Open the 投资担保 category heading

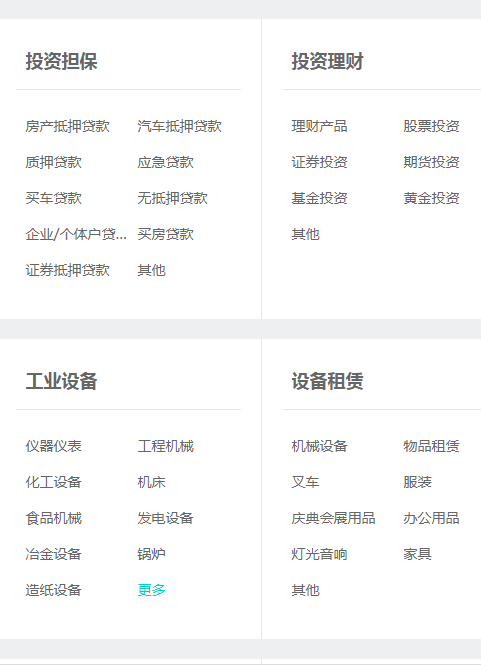tap(61, 61)
